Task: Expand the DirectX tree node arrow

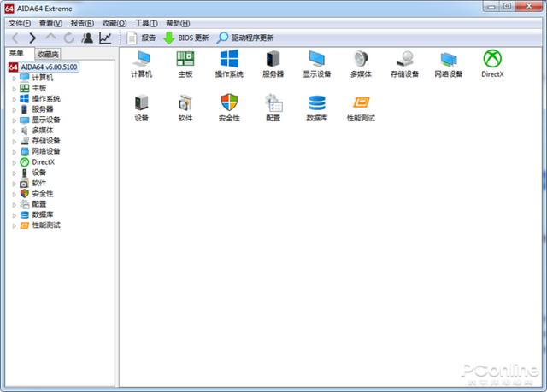Action: tap(15, 163)
